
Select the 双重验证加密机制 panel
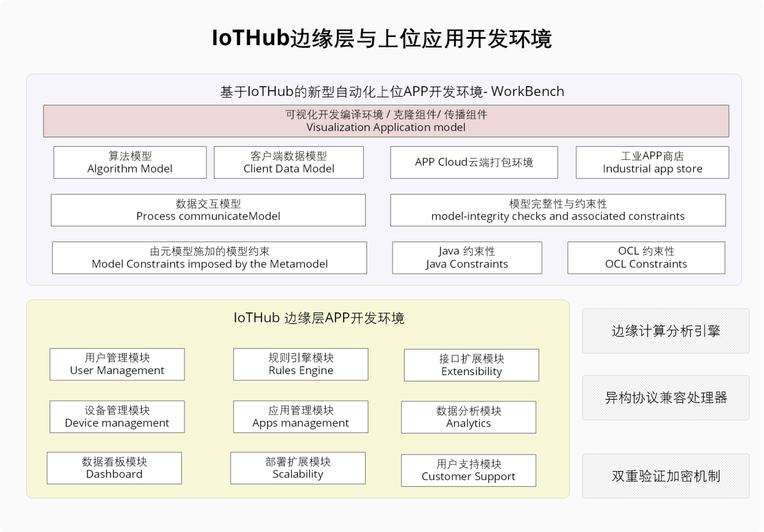tap(666, 476)
